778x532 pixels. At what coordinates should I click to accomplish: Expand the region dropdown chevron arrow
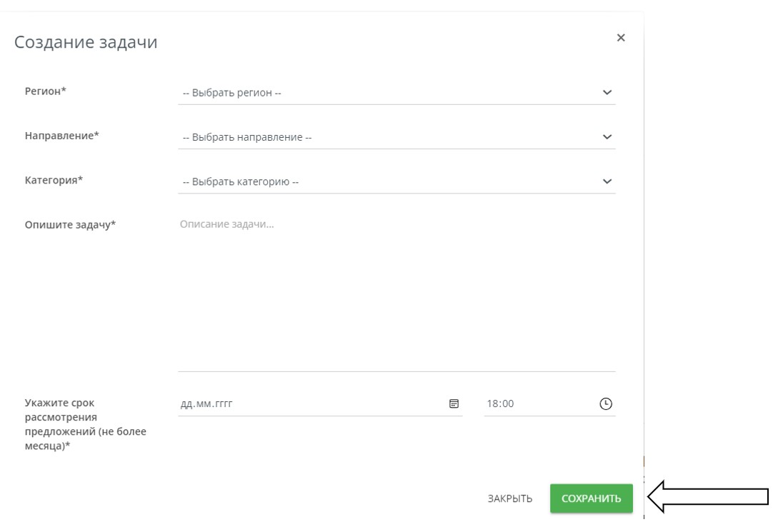click(x=607, y=92)
